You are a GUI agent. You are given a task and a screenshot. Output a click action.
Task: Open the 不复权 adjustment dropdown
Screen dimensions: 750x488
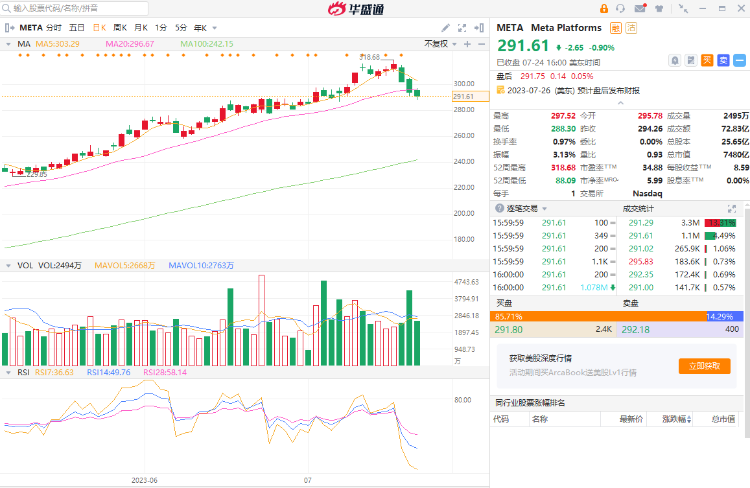[x=440, y=44]
